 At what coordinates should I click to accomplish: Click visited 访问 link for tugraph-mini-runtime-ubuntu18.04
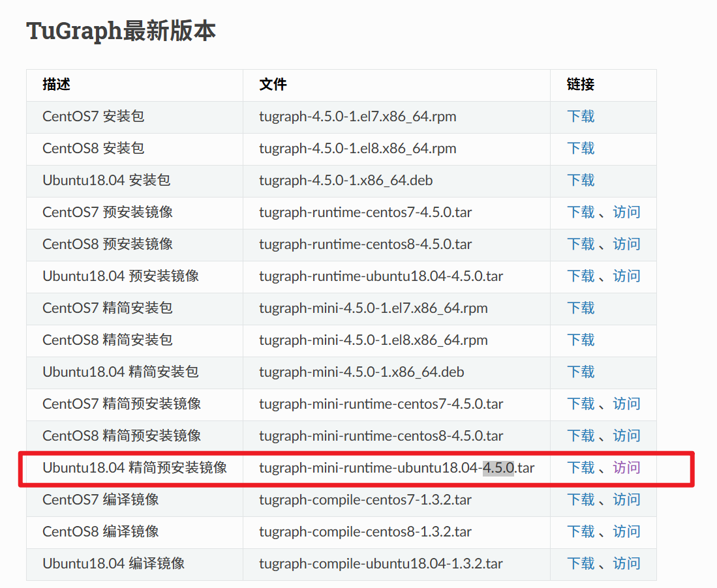(626, 468)
